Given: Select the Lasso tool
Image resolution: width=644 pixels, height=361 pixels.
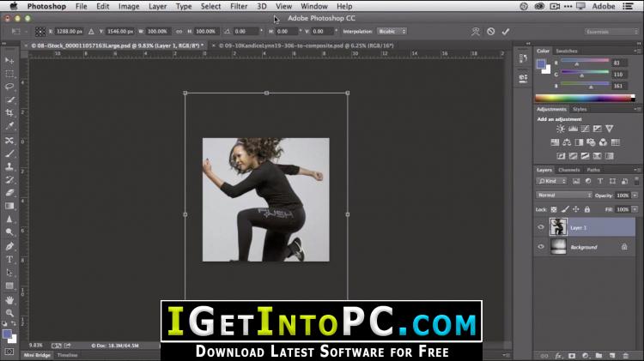Looking at the screenshot, I should pos(9,87).
